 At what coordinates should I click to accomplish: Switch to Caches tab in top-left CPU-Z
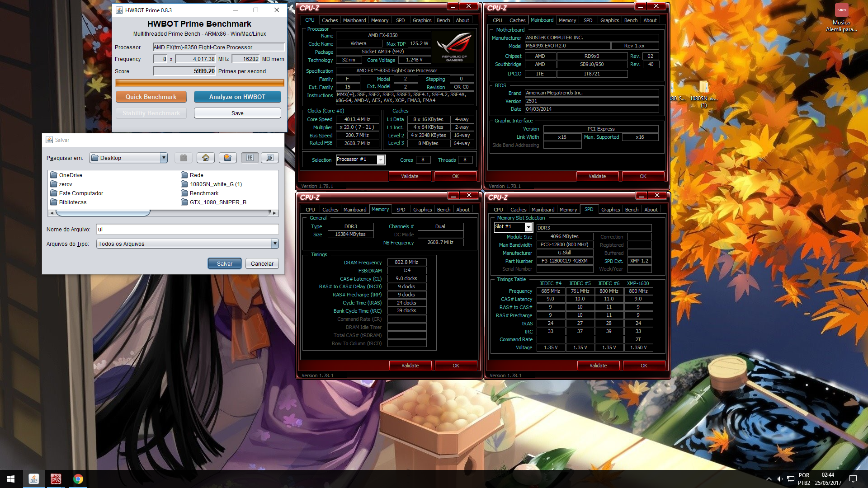point(330,20)
